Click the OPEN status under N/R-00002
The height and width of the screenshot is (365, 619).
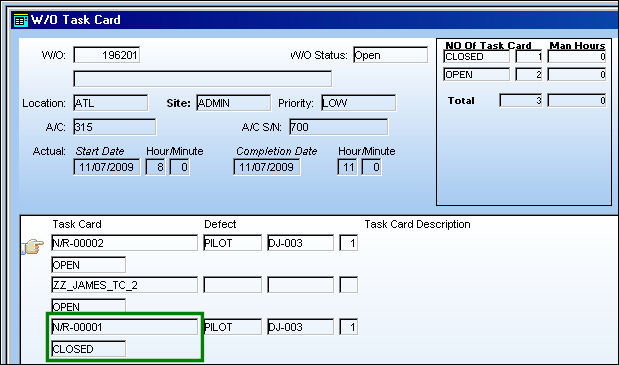point(88,265)
